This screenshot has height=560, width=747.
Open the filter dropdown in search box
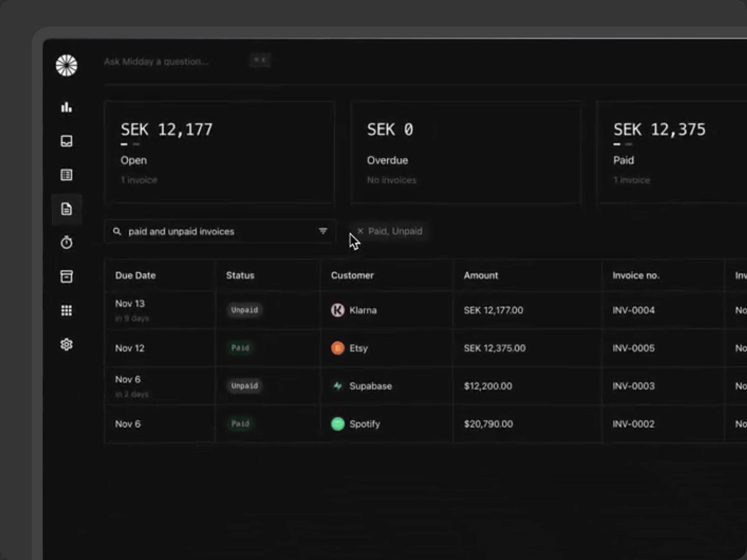(323, 231)
